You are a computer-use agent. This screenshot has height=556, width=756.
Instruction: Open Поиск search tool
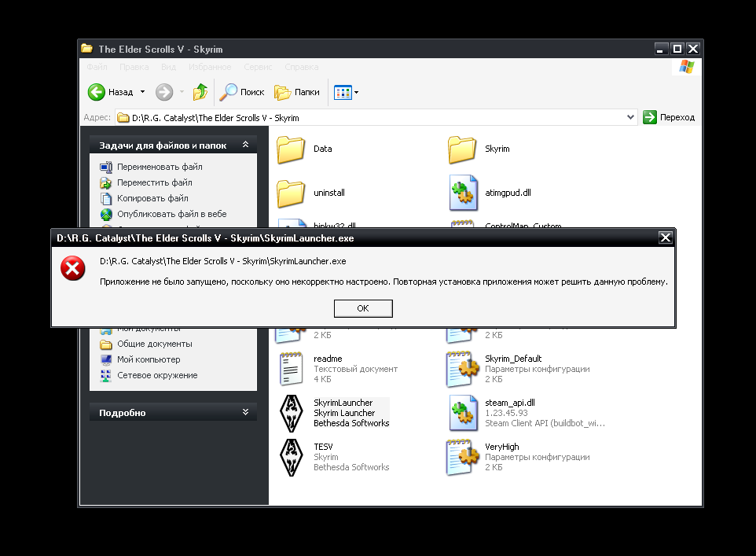pyautogui.click(x=241, y=92)
